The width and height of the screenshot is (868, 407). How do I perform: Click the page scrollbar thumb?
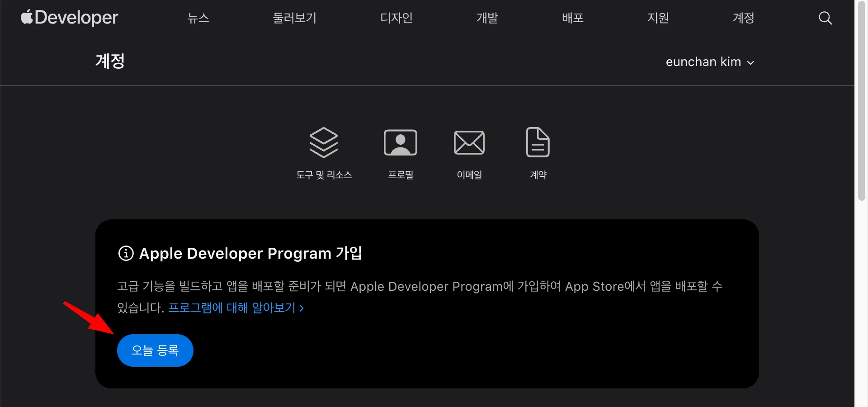(x=862, y=102)
